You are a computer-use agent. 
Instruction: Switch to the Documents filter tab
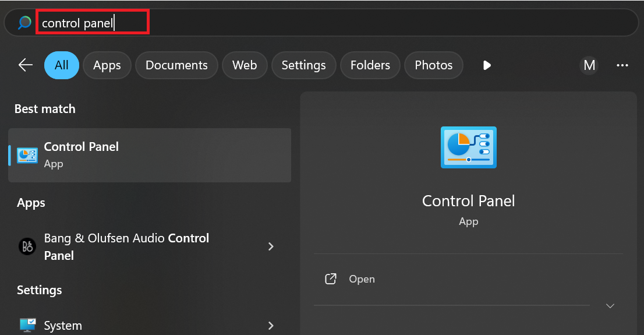click(x=176, y=65)
